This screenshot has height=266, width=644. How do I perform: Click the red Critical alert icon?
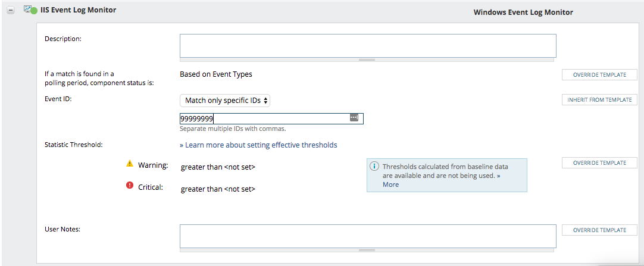coord(130,186)
